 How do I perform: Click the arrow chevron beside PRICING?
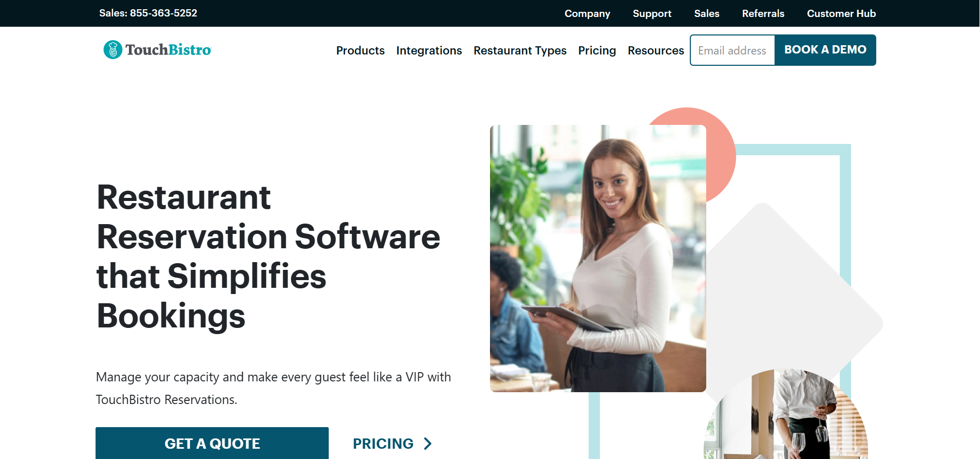(x=428, y=444)
